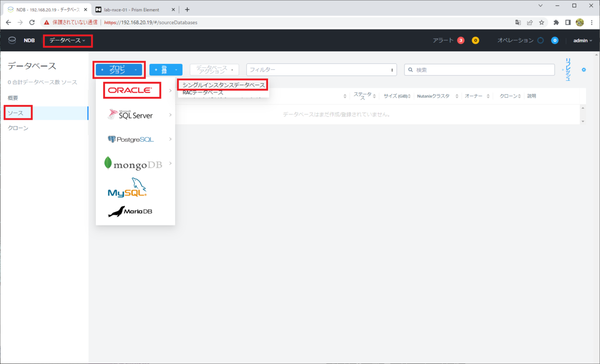Sort by Nutanixクラスタ column
Viewport: 600px width, 364px height.
[436, 96]
